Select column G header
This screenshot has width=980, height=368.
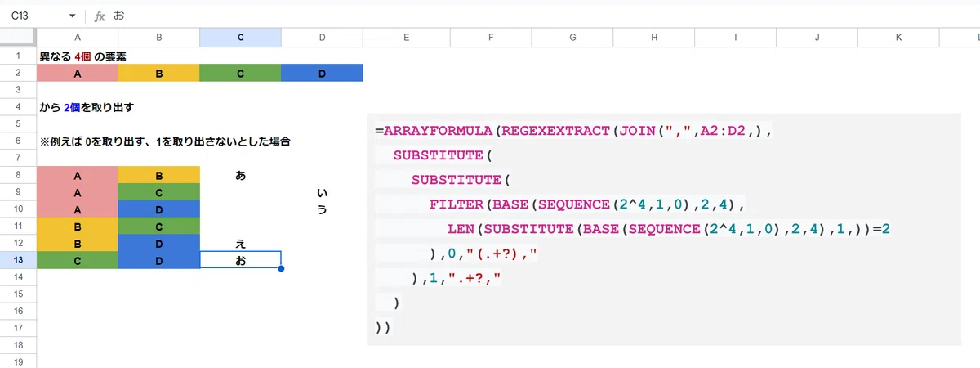[x=572, y=38]
